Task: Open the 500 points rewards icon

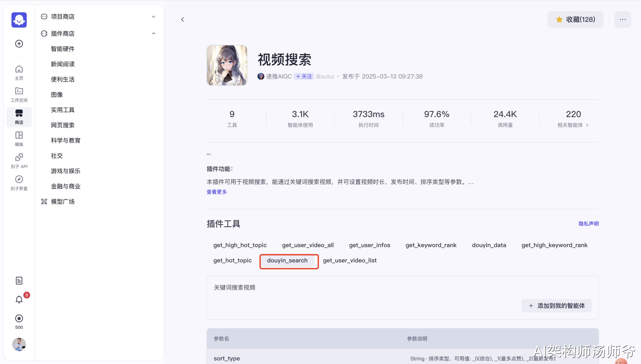Action: pos(19,320)
